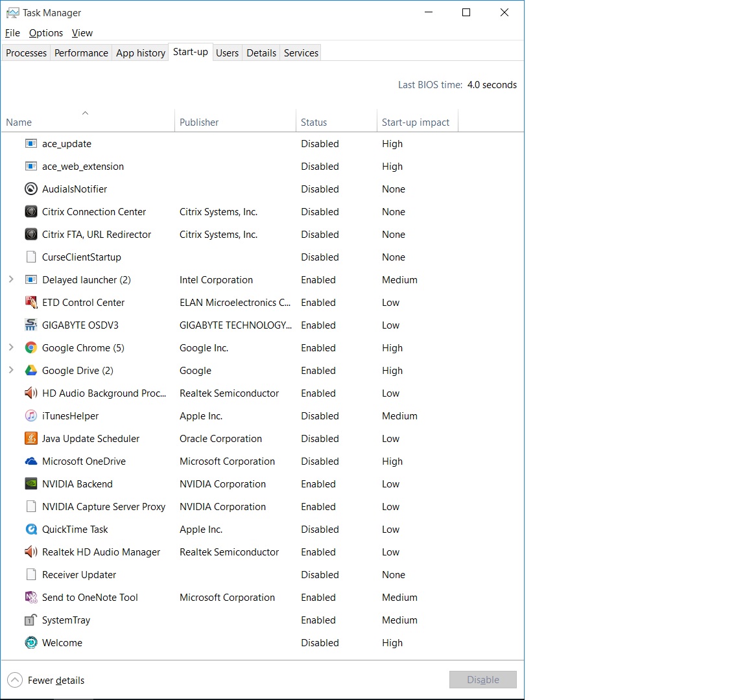
Task: Click the Java Update Scheduler icon
Action: [x=31, y=439]
